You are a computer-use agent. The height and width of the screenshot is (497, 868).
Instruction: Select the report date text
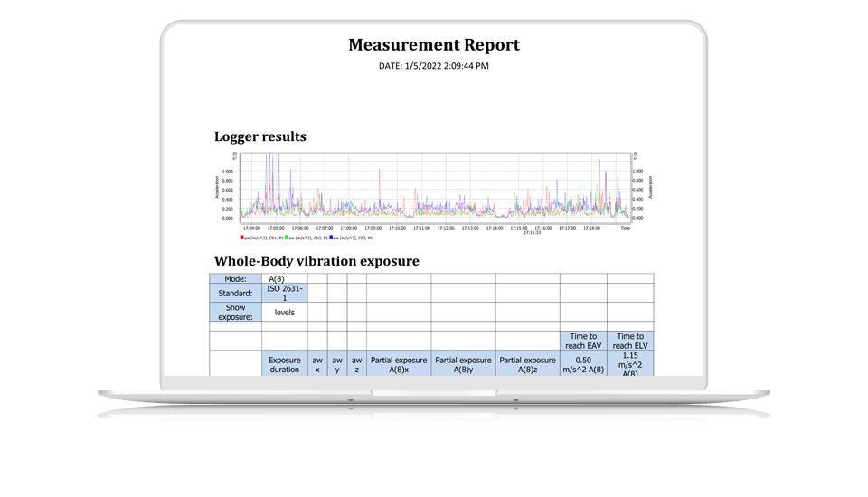434,65
